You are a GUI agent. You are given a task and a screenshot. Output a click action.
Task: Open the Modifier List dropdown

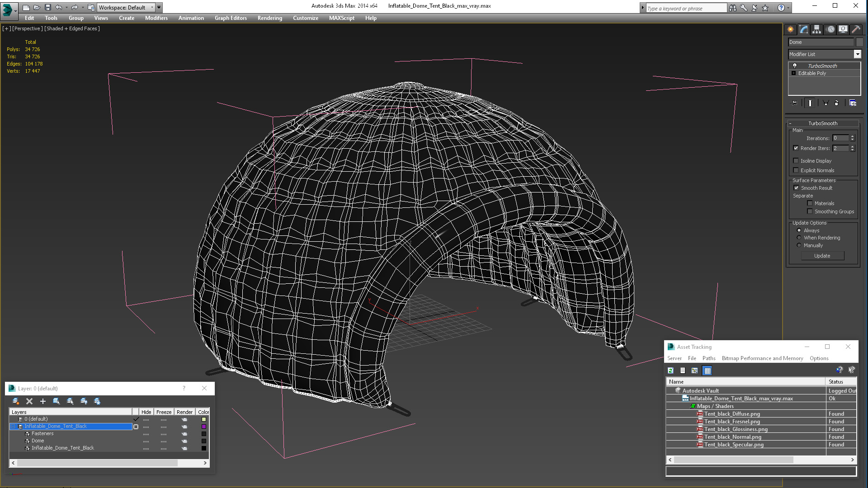click(x=857, y=54)
